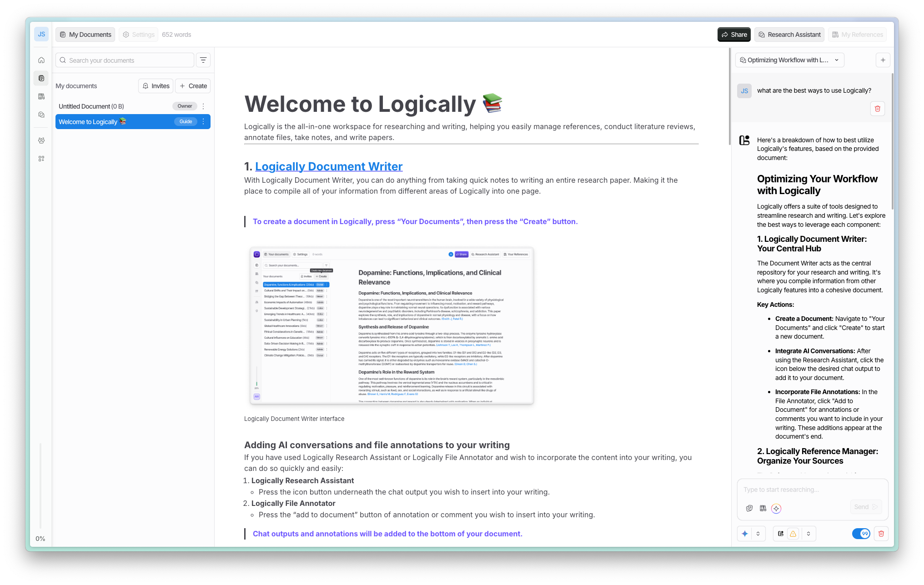Click the document filter icon beside search
The height and width of the screenshot is (585, 924).
click(203, 60)
